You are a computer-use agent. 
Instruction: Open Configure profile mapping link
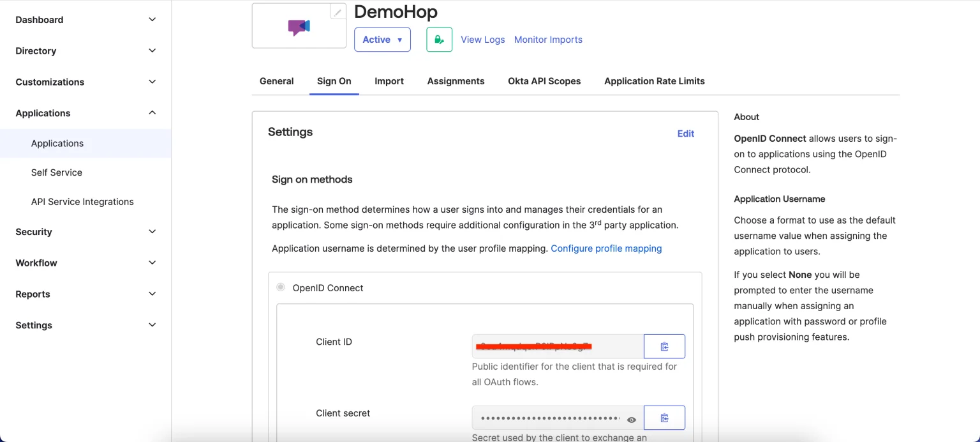click(606, 248)
